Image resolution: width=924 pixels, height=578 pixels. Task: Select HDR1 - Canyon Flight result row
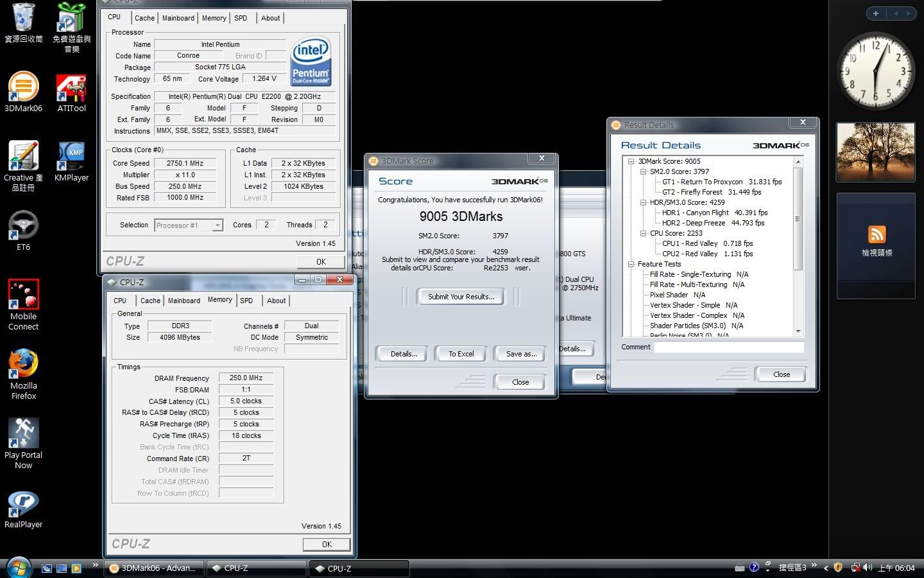(x=715, y=213)
